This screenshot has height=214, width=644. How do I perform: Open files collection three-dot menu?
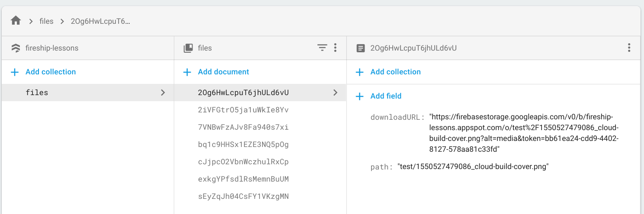click(x=335, y=48)
